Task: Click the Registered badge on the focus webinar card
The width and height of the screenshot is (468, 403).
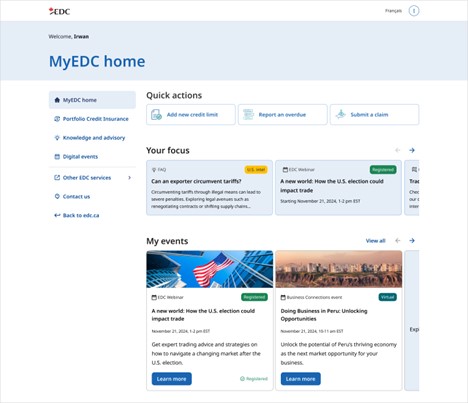Action: 383,170
